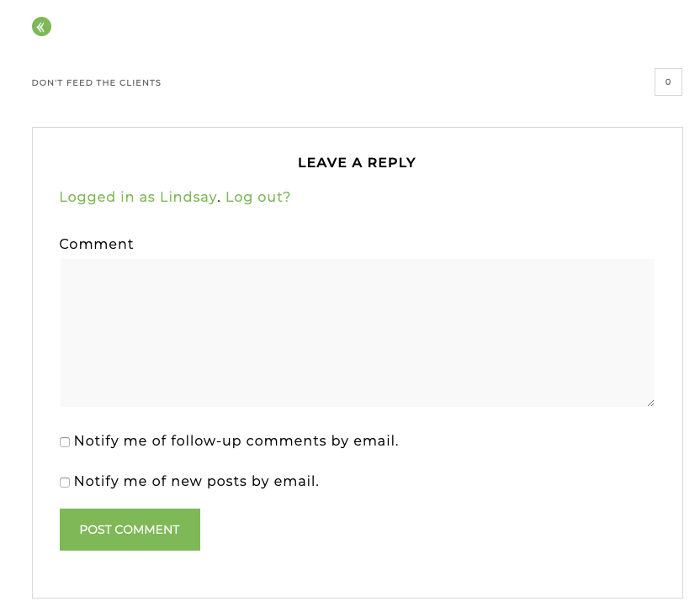Select the DON'T FEED THE CLIENTS title
700x612 pixels.
coord(96,83)
